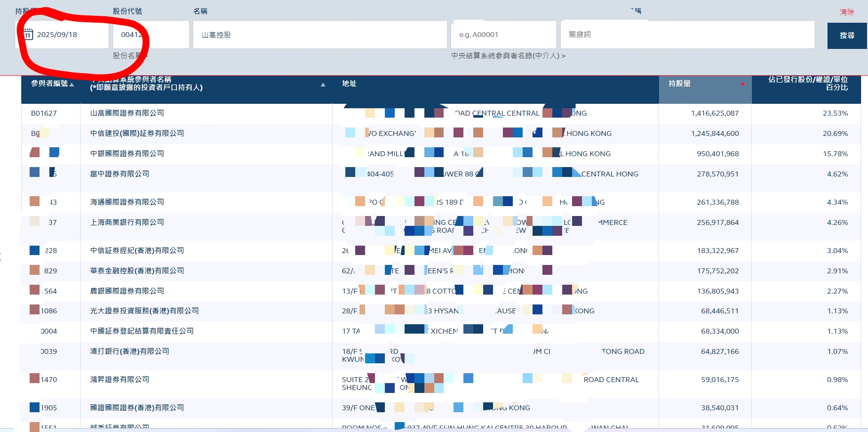This screenshot has width=868, height=432.
Task: Click holding value 68,446,511
Action: [x=720, y=311]
